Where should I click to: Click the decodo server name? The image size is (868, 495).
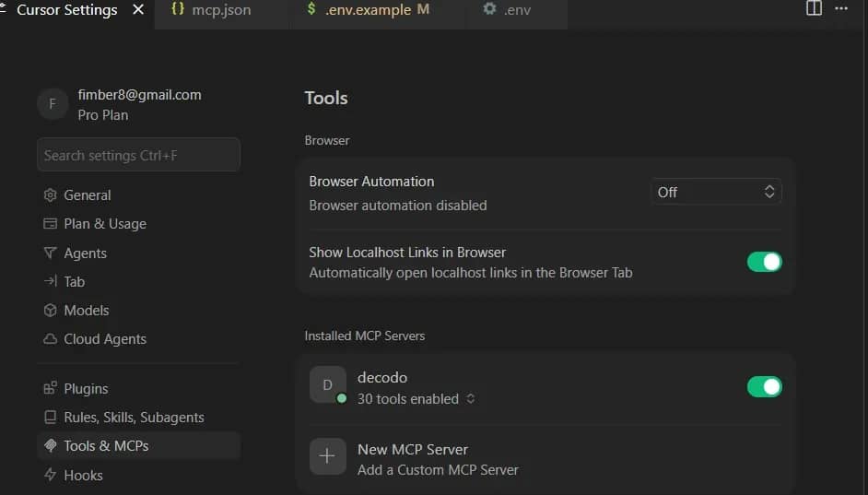coord(382,378)
